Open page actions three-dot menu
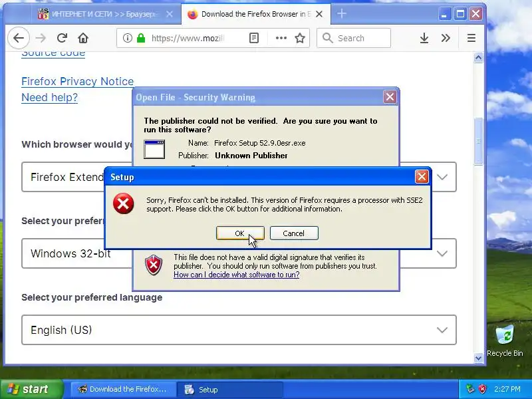Screen dimensions: 532x399 [x=281, y=38]
